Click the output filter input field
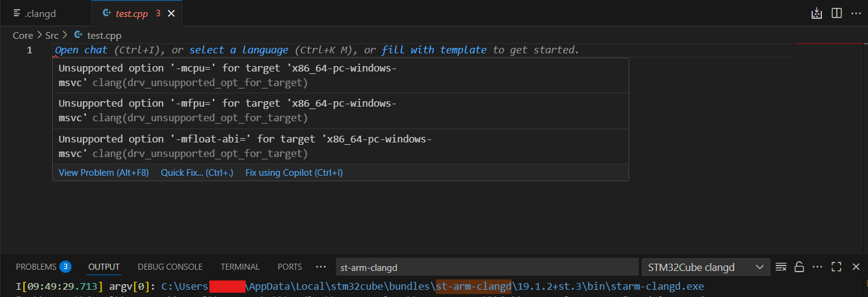The image size is (868, 297). point(486,267)
